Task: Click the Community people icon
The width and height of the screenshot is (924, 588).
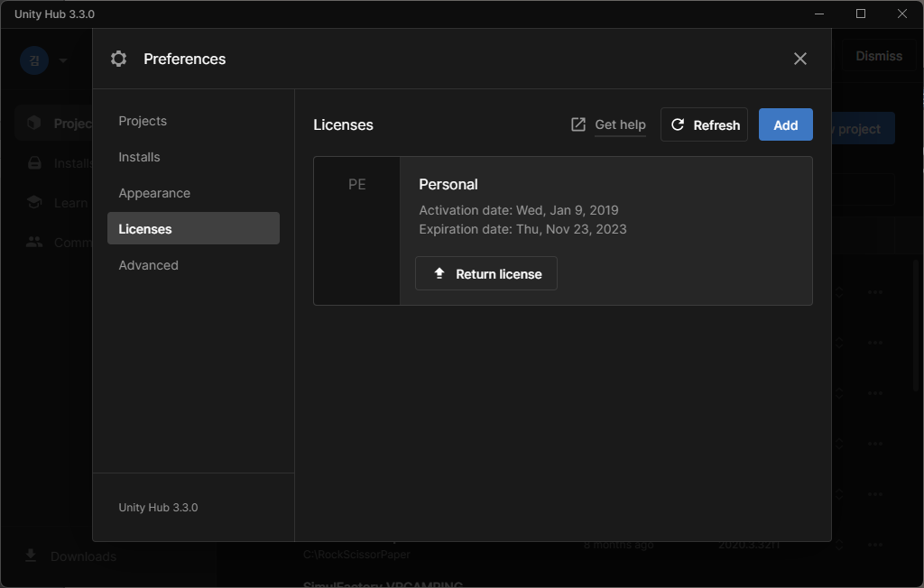Action: click(34, 243)
